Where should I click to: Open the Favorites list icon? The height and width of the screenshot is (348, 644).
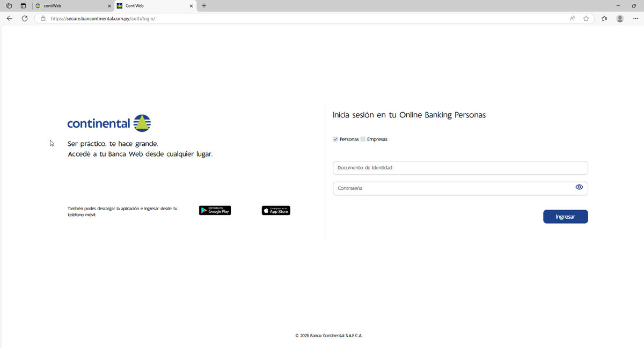pos(604,18)
